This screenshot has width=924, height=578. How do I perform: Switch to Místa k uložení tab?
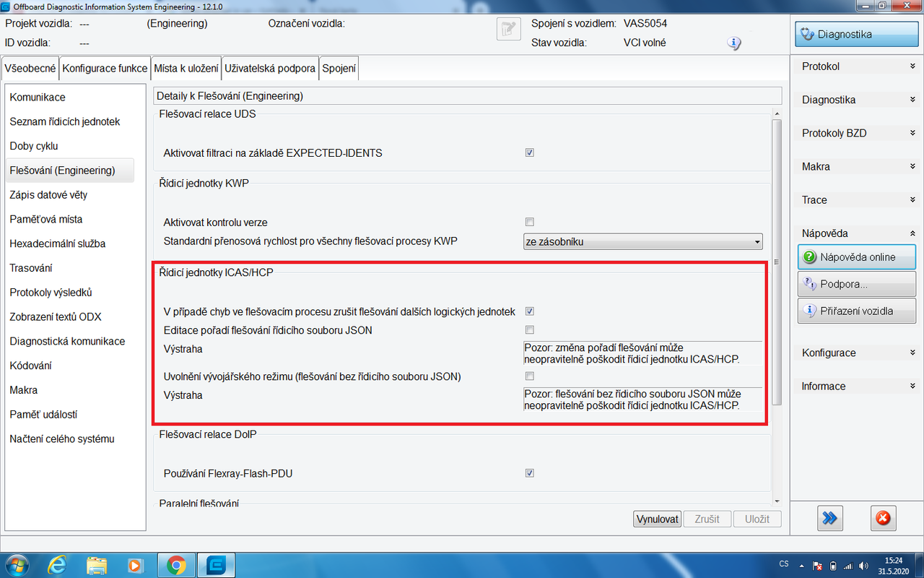click(x=186, y=69)
